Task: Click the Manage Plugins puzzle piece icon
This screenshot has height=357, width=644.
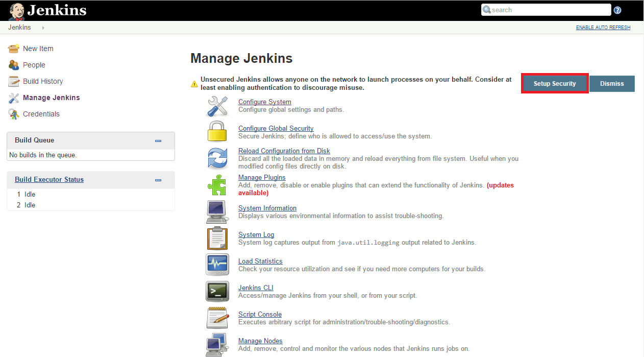Action: [217, 185]
